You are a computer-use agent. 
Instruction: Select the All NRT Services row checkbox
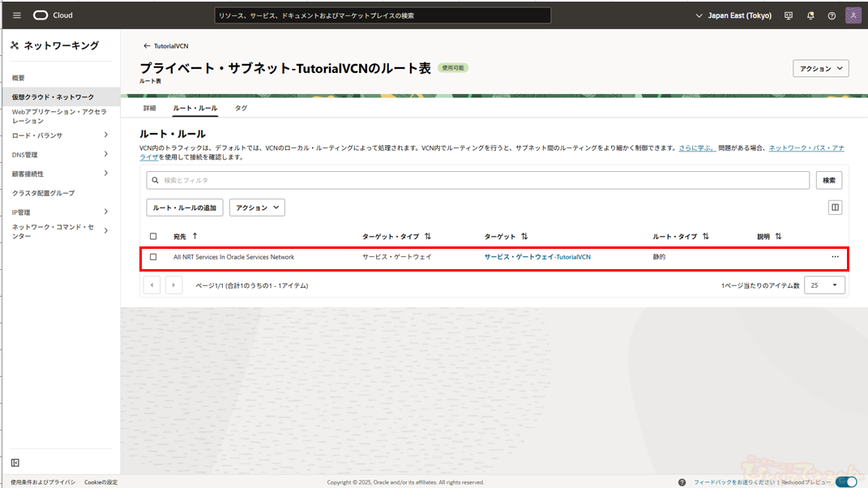coord(153,257)
